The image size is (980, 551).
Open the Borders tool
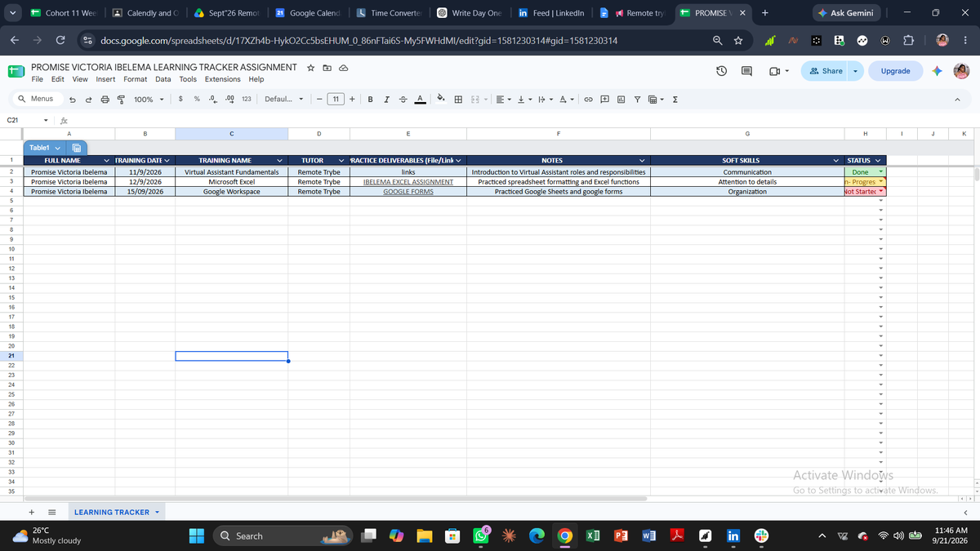click(459, 99)
